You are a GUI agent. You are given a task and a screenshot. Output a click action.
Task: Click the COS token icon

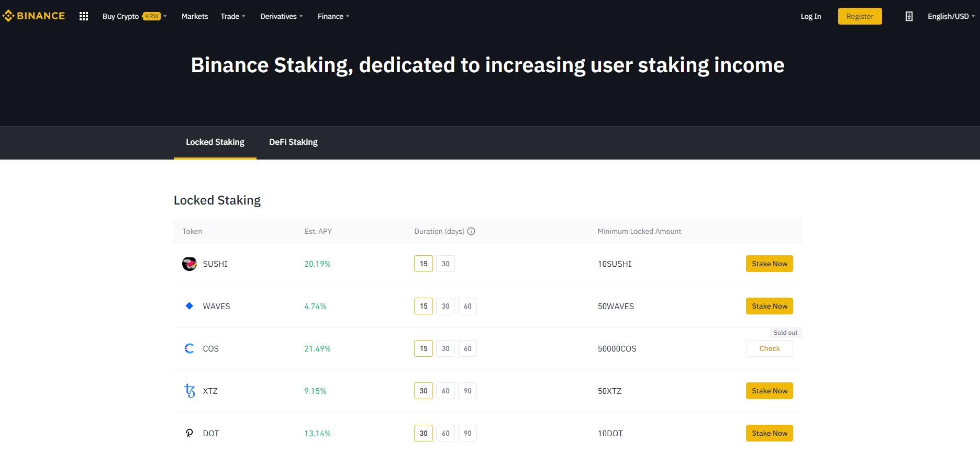pyautogui.click(x=190, y=348)
